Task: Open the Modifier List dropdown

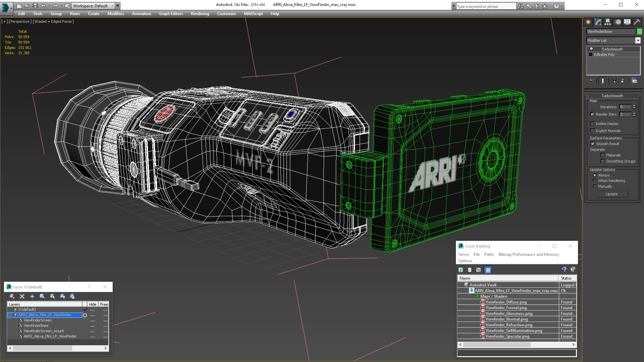Action: click(638, 41)
